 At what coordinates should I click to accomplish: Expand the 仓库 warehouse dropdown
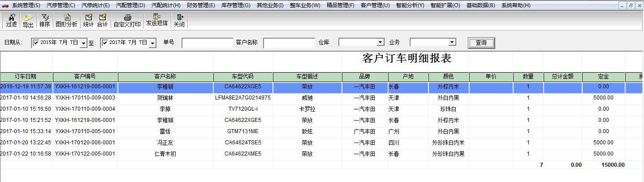coord(380,42)
